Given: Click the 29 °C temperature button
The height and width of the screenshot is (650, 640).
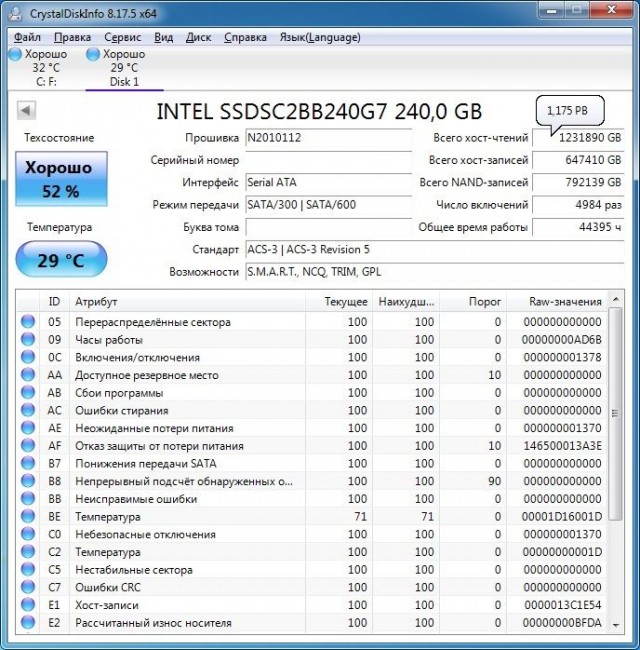Looking at the screenshot, I should pos(61,259).
